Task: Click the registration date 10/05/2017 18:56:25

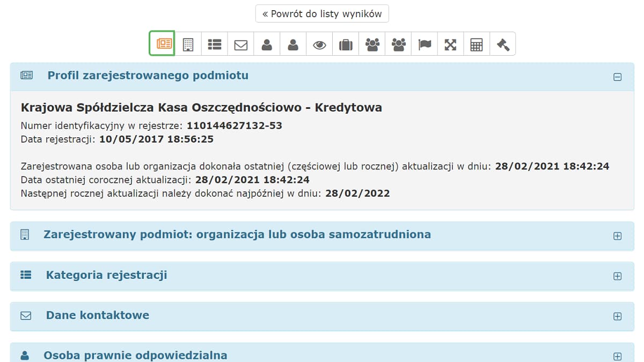Action: click(x=156, y=139)
